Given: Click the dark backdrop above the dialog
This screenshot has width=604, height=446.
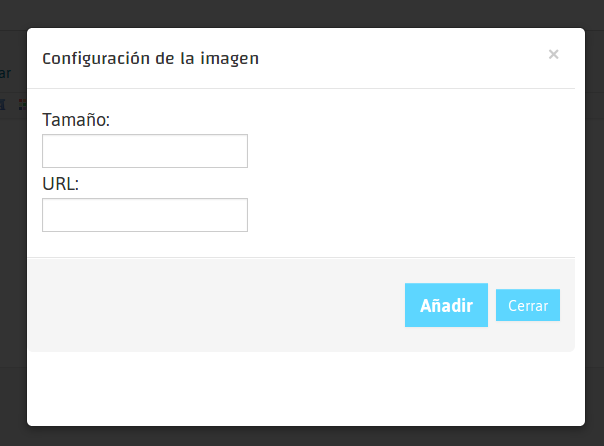Looking at the screenshot, I should tap(300, 13).
